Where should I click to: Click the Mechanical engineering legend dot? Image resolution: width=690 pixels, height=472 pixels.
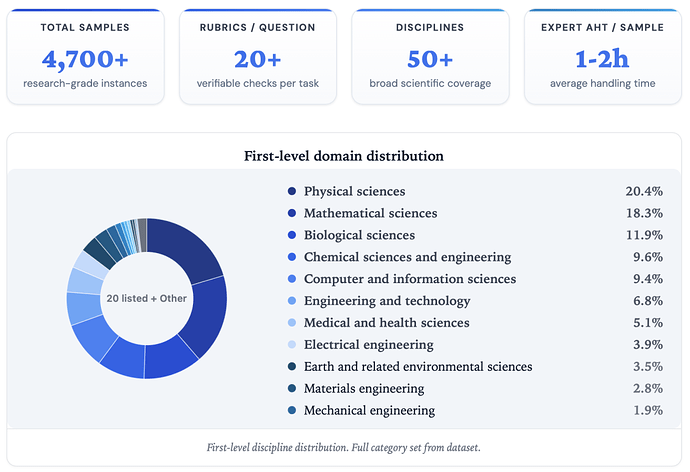(x=292, y=411)
